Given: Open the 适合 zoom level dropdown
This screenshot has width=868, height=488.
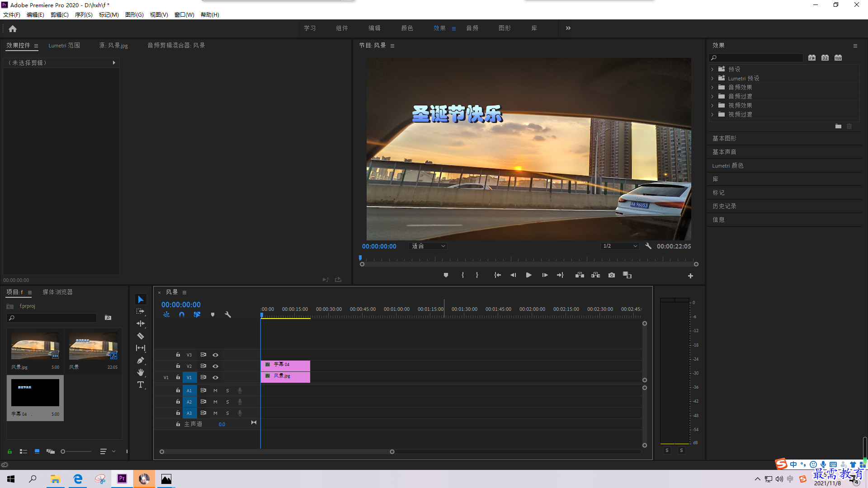Looking at the screenshot, I should click(x=428, y=246).
